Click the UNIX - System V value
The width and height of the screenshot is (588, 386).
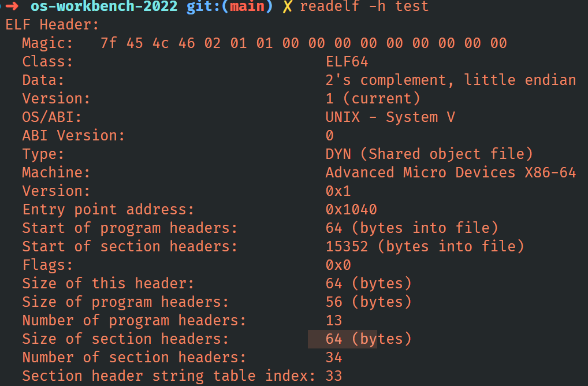(x=390, y=117)
